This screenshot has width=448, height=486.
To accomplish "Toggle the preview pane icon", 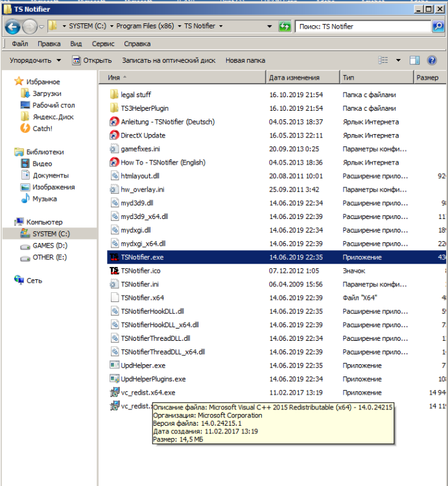I will pos(414,60).
